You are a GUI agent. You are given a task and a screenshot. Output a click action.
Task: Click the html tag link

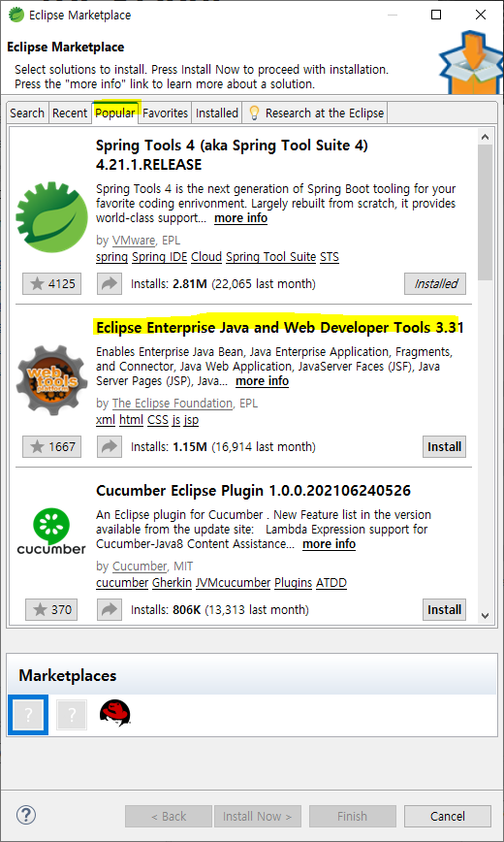(x=132, y=419)
